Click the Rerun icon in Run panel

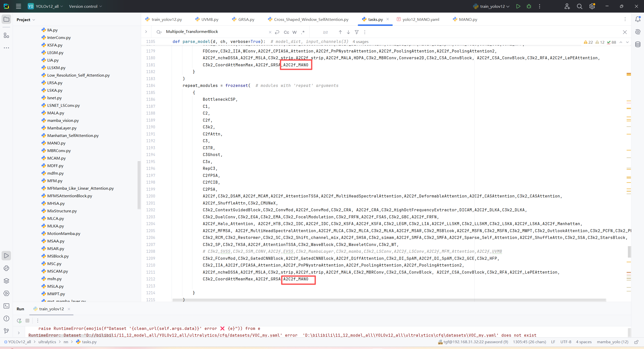click(x=19, y=321)
